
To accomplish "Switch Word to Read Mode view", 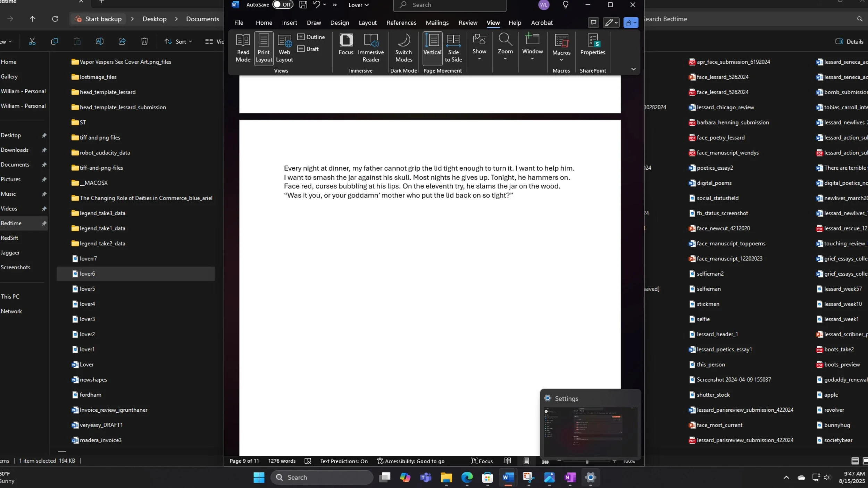I will [243, 48].
